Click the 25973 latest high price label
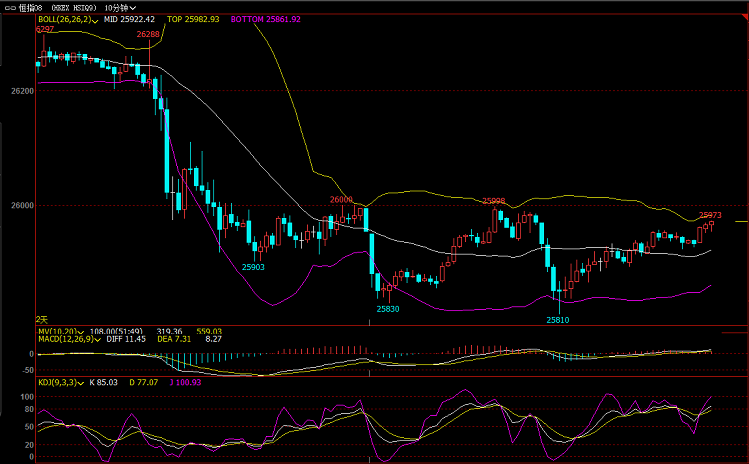 710,215
